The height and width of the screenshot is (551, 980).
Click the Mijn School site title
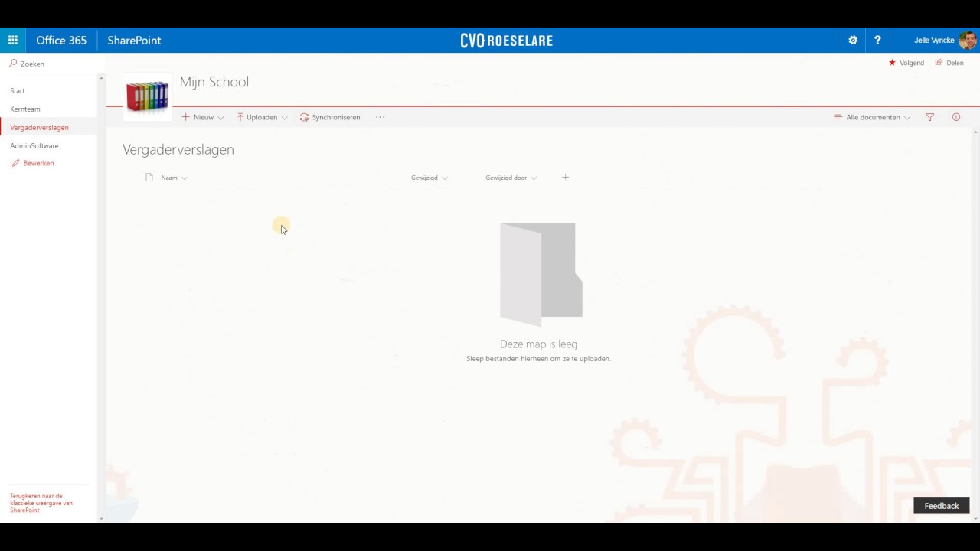[x=214, y=82]
